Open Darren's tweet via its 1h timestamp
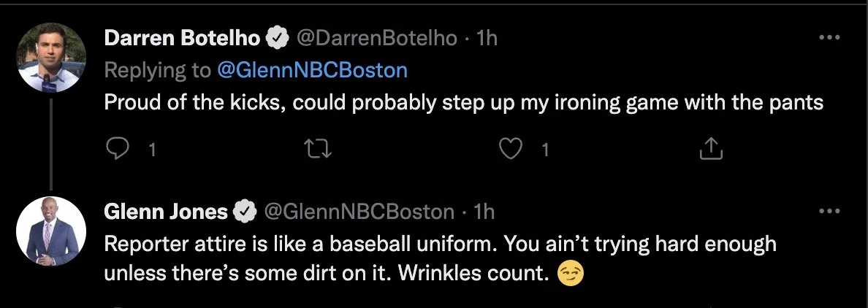This screenshot has height=308, width=868. (487, 38)
